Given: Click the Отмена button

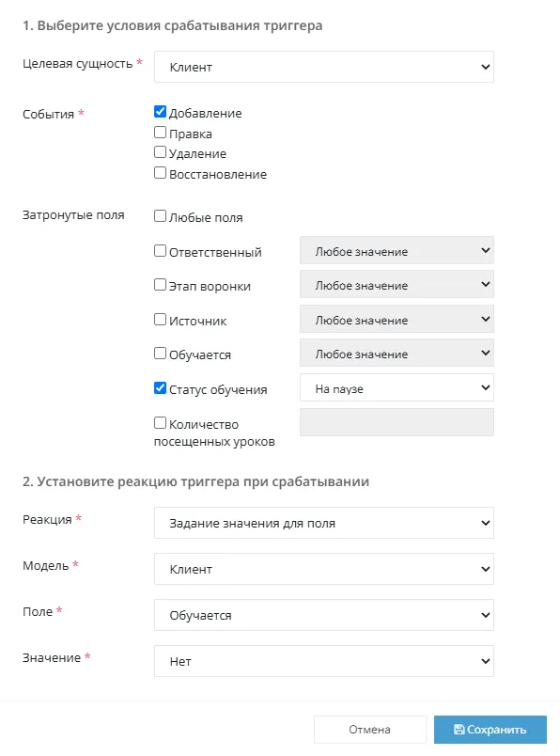Looking at the screenshot, I should (369, 730).
